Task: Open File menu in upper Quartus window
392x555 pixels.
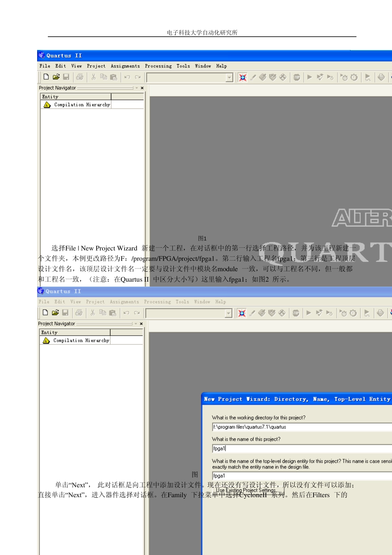Action: (45, 66)
